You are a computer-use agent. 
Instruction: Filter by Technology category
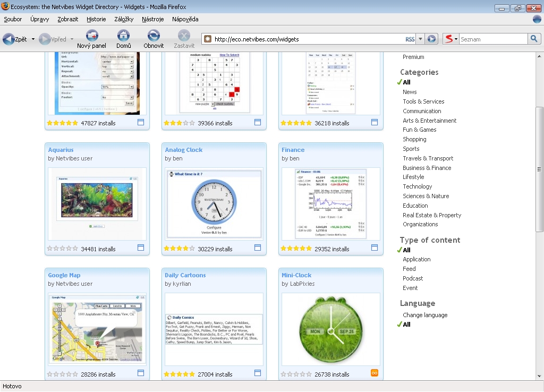[418, 186]
